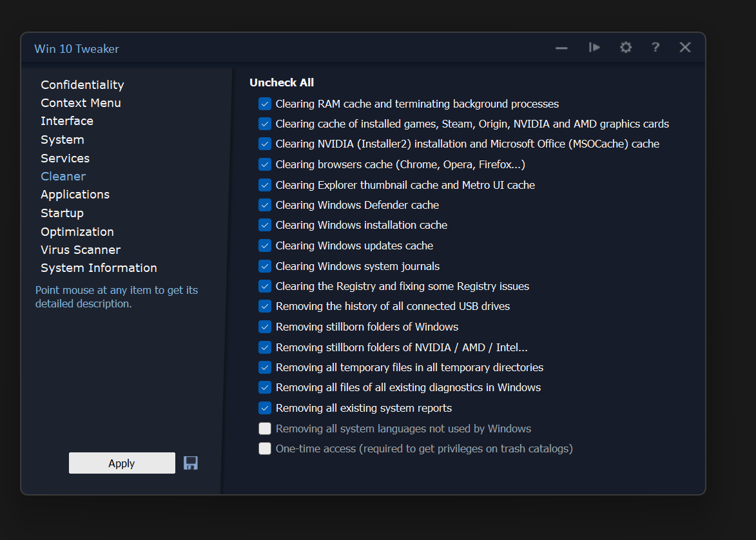Toggle Clearing Windows updates cache checkbox

pyautogui.click(x=265, y=246)
